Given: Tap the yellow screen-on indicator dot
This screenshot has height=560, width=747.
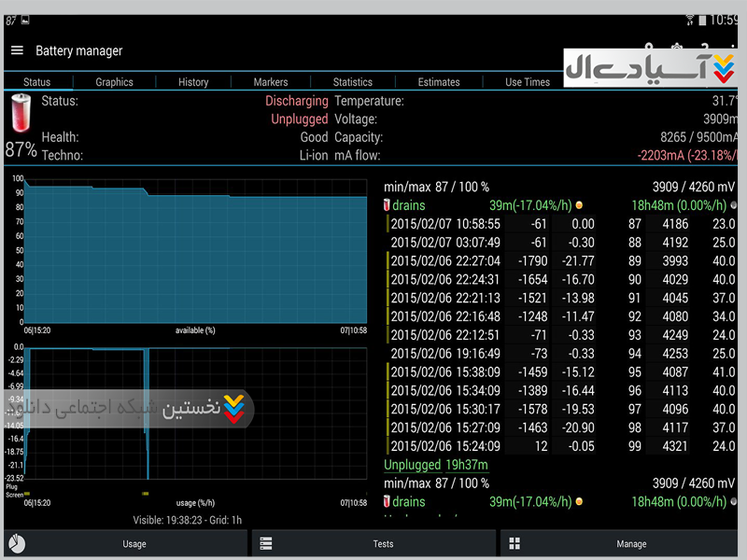Looking at the screenshot, I should [x=579, y=205].
